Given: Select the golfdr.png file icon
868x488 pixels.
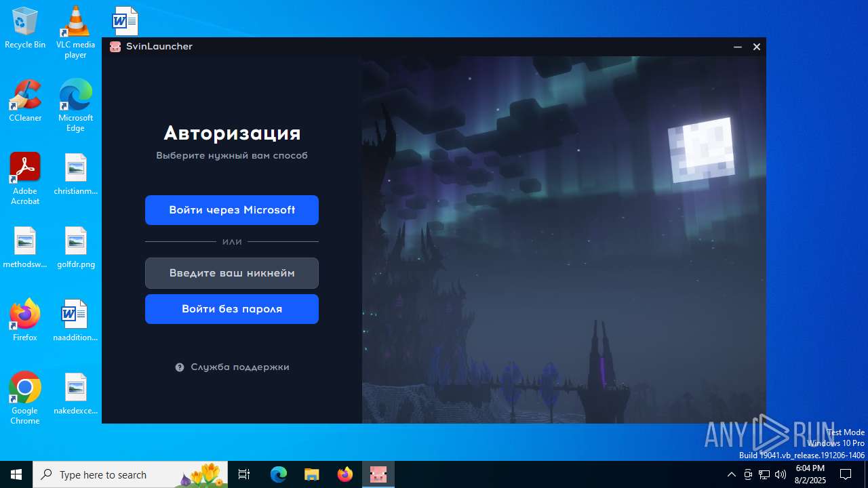Looking at the screenshot, I should click(75, 248).
